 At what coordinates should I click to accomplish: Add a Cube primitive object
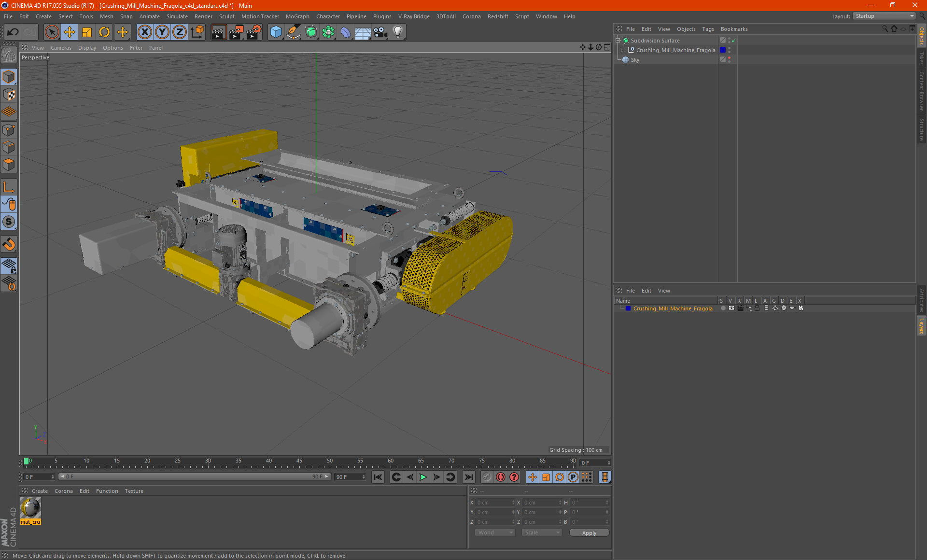(276, 32)
